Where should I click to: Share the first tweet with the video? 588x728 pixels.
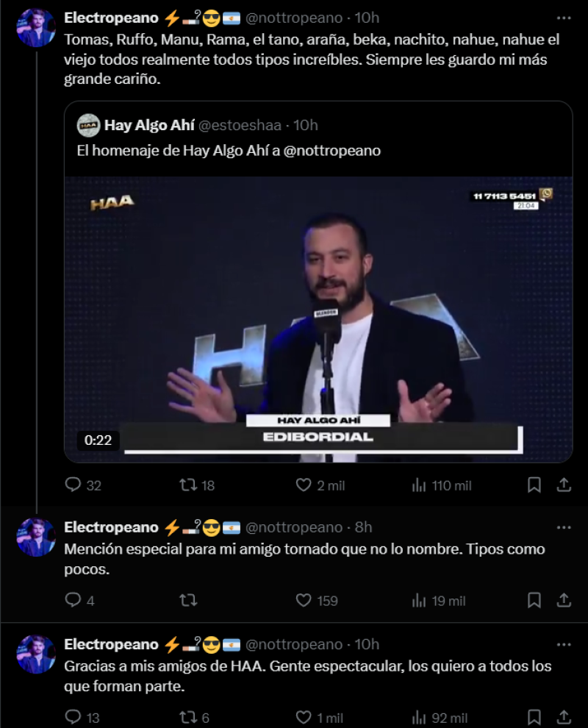[x=564, y=485]
